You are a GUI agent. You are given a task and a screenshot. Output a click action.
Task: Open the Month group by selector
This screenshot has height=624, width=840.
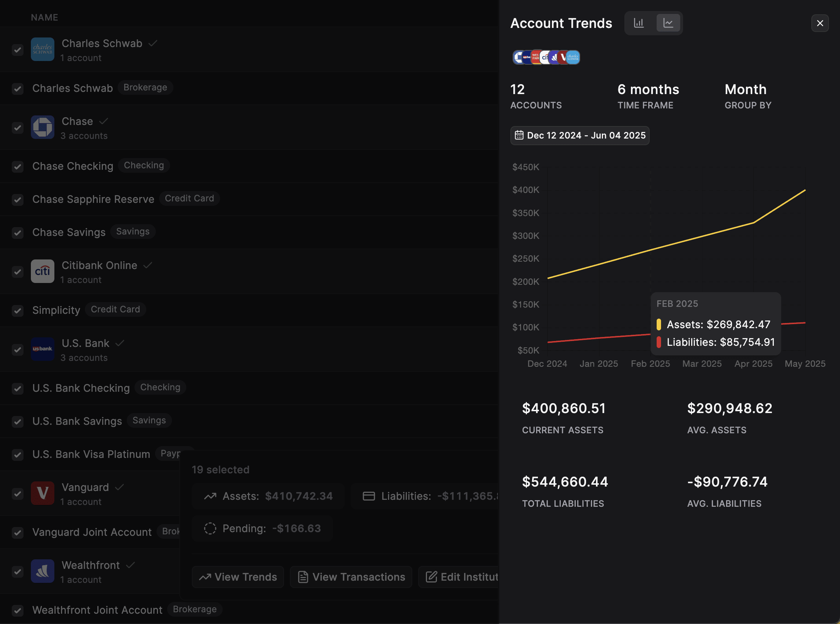tap(748, 96)
